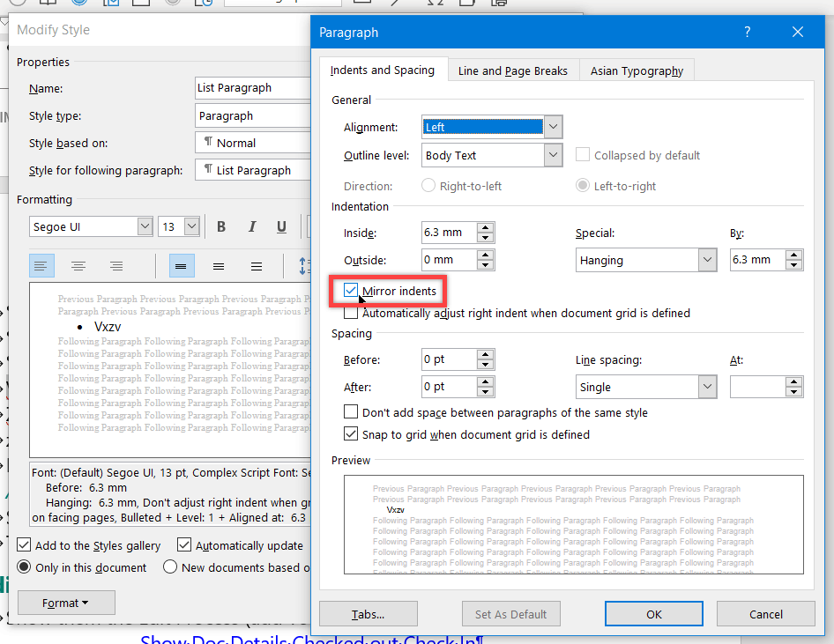Select single line spacing icon
Screen dimensions: 834x644
[182, 266]
